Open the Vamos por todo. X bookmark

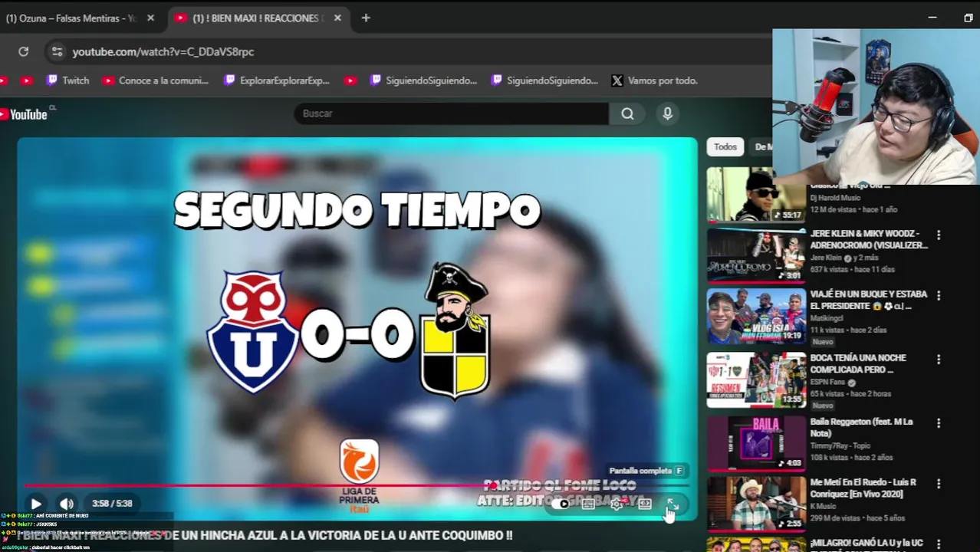click(654, 80)
